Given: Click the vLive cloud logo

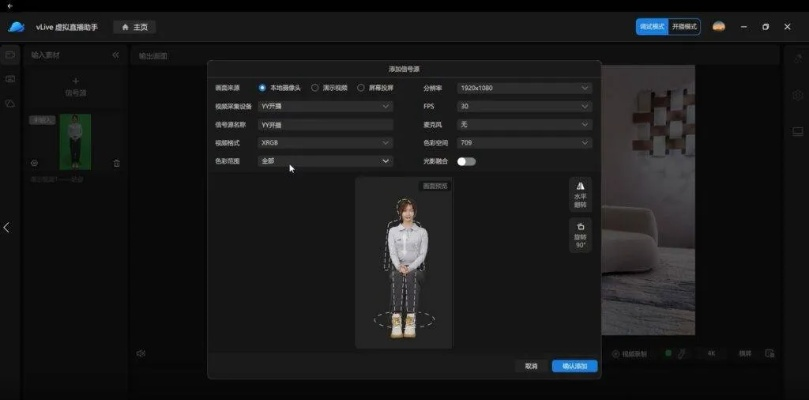Looking at the screenshot, I should [16, 27].
